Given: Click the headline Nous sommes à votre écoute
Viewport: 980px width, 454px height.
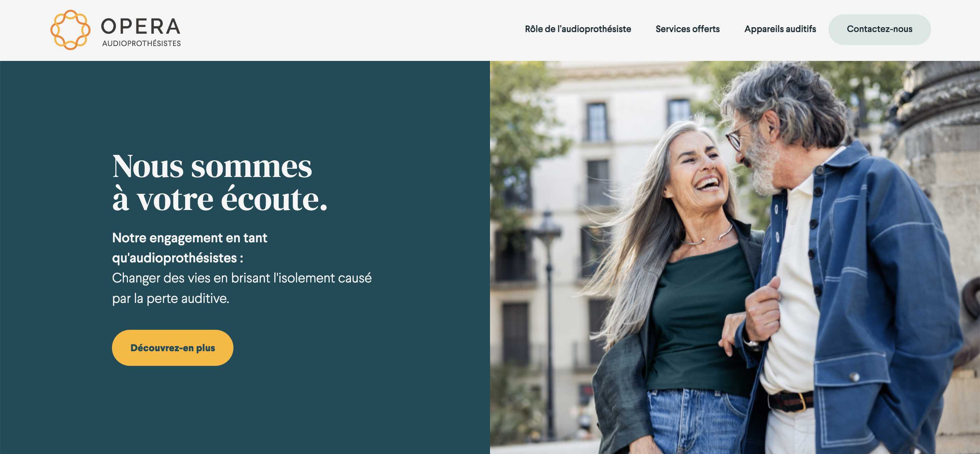Looking at the screenshot, I should (x=219, y=182).
